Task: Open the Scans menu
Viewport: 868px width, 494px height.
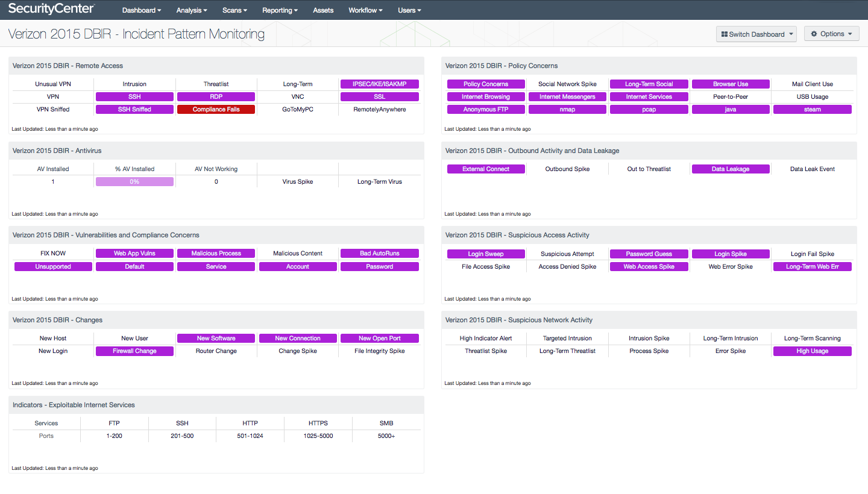Action: tap(235, 10)
